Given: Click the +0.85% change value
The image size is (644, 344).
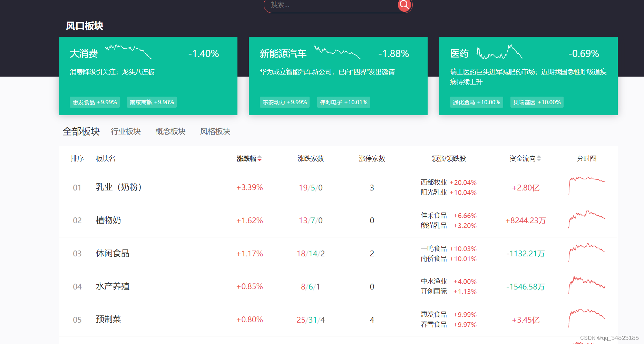Looking at the screenshot, I should [x=250, y=286].
